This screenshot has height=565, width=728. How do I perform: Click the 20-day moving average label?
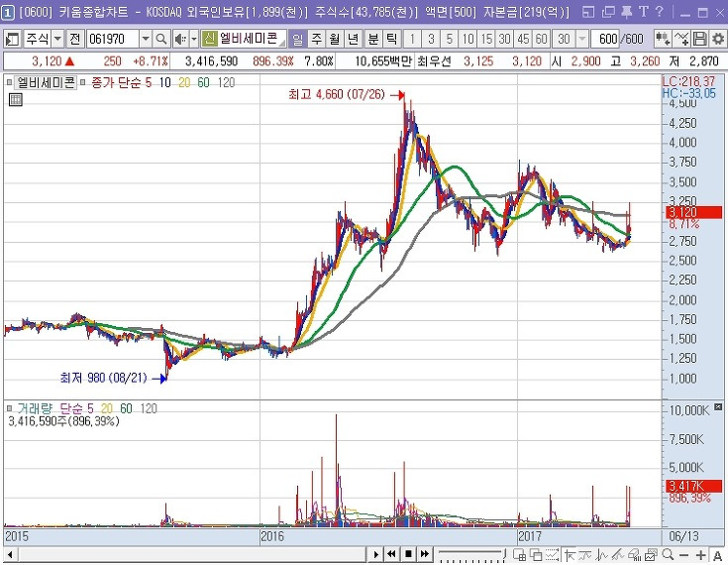coord(184,82)
